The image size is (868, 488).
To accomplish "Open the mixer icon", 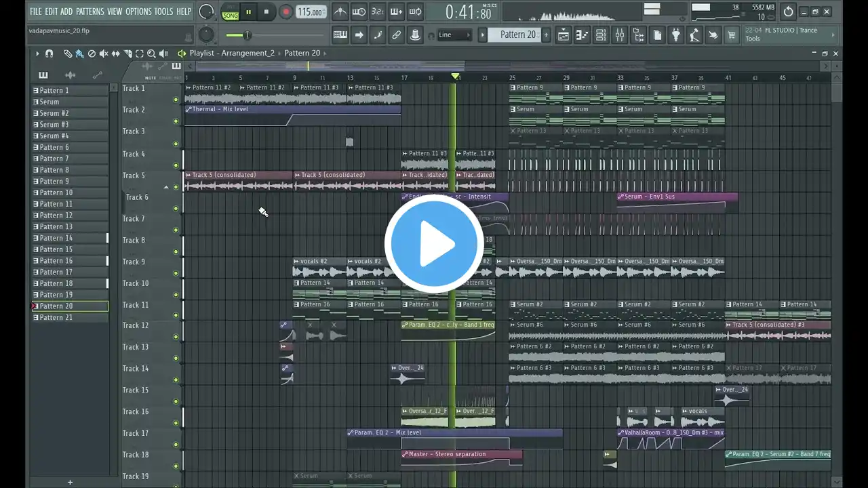I will (620, 35).
